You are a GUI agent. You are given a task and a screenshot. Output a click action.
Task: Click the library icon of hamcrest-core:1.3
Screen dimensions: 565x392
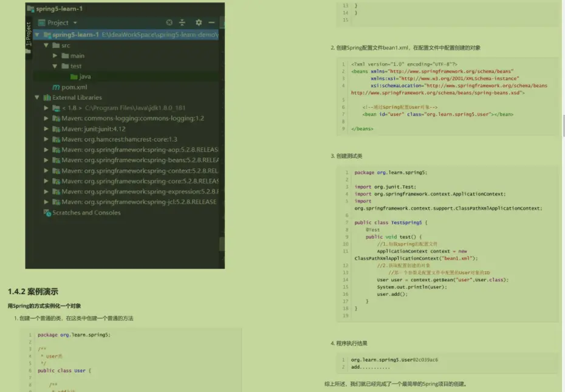[56, 140]
